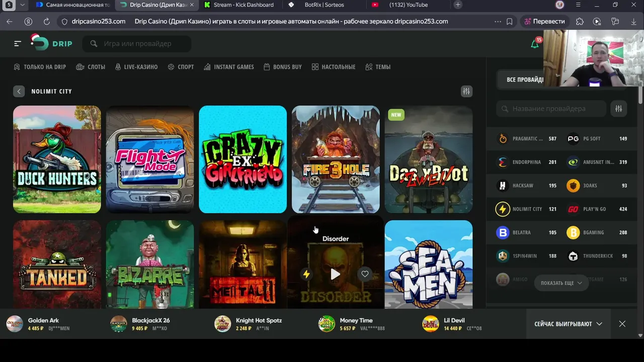Click the Drip logo
The height and width of the screenshot is (362, 644).
(51, 43)
